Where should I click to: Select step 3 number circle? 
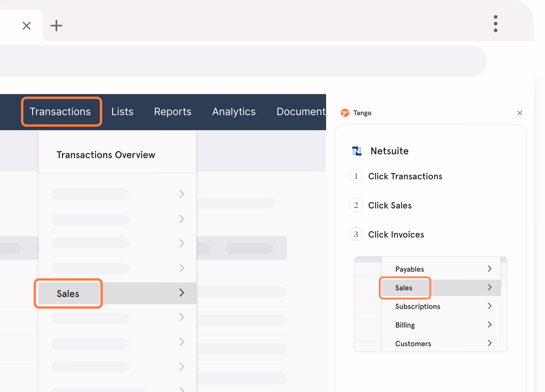coord(356,234)
